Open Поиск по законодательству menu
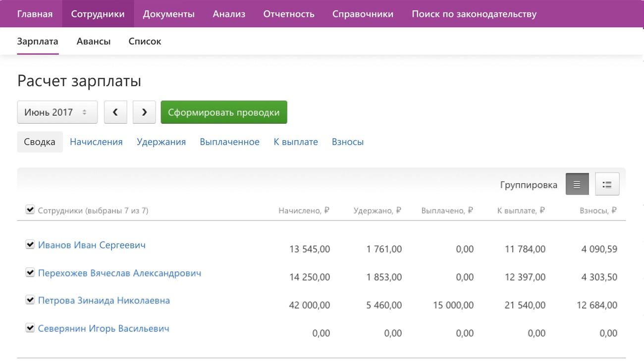644x362 pixels. 474,14
